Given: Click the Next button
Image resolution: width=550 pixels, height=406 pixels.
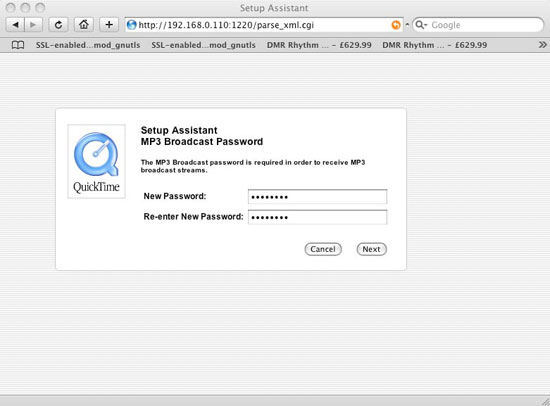Looking at the screenshot, I should [x=371, y=249].
